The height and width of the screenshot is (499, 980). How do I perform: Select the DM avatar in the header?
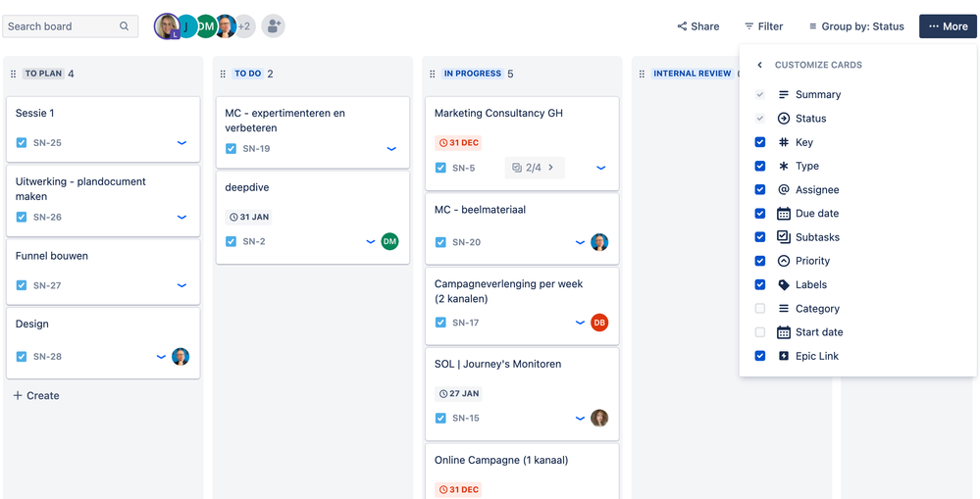[x=206, y=26]
